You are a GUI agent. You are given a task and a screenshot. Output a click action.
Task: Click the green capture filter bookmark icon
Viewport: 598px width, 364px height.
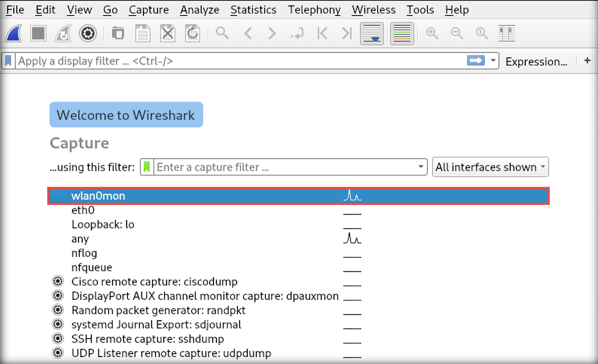pos(147,167)
